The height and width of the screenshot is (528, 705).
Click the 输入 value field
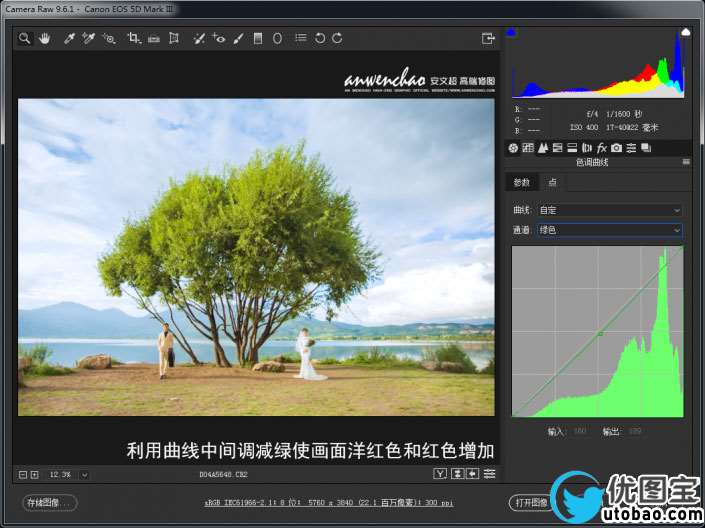coord(580,431)
